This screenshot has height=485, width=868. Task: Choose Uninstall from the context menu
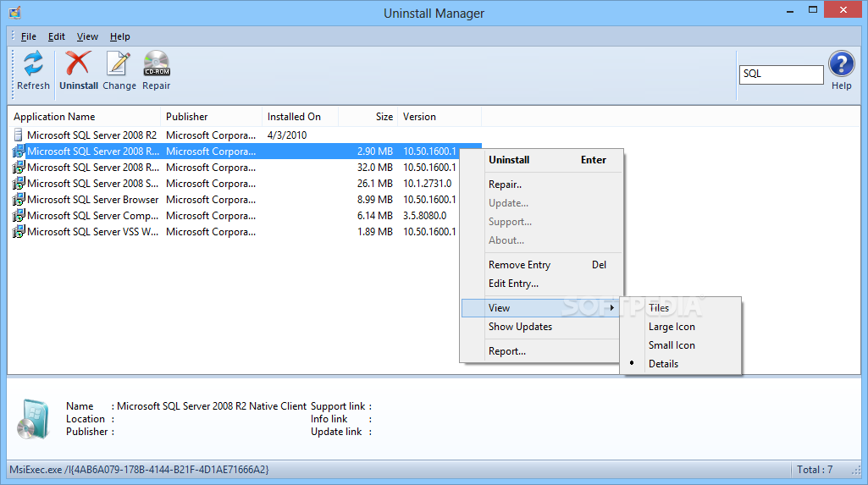541,160
